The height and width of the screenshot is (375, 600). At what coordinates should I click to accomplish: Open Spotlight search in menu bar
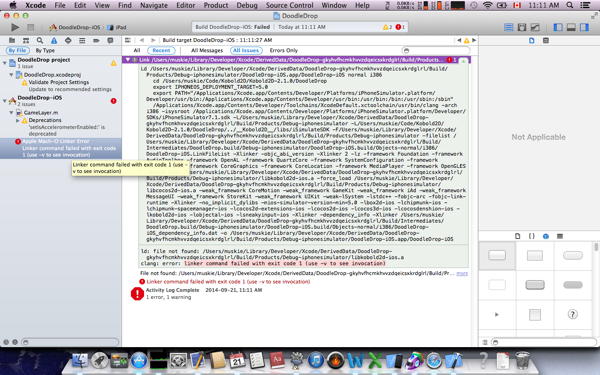(570, 5)
